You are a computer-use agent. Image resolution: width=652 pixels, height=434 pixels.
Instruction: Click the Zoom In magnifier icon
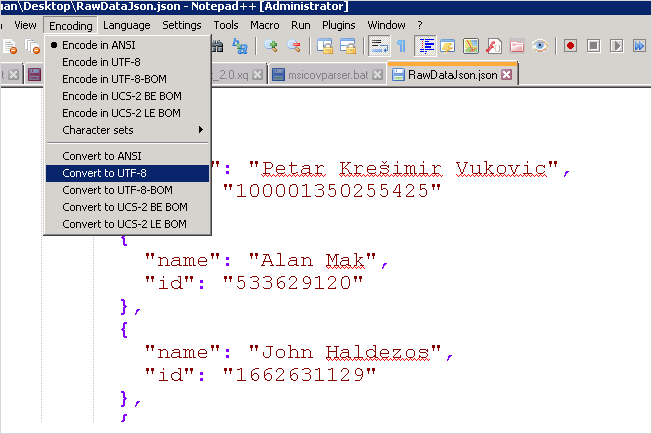(271, 46)
